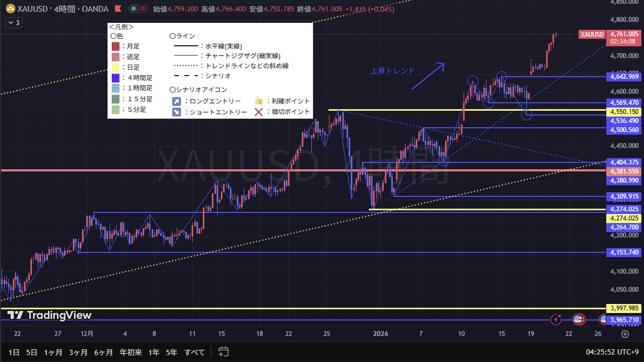Select the 1ヶ月 time range
Image resolution: width=644 pixels, height=362 pixels.
click(x=53, y=352)
